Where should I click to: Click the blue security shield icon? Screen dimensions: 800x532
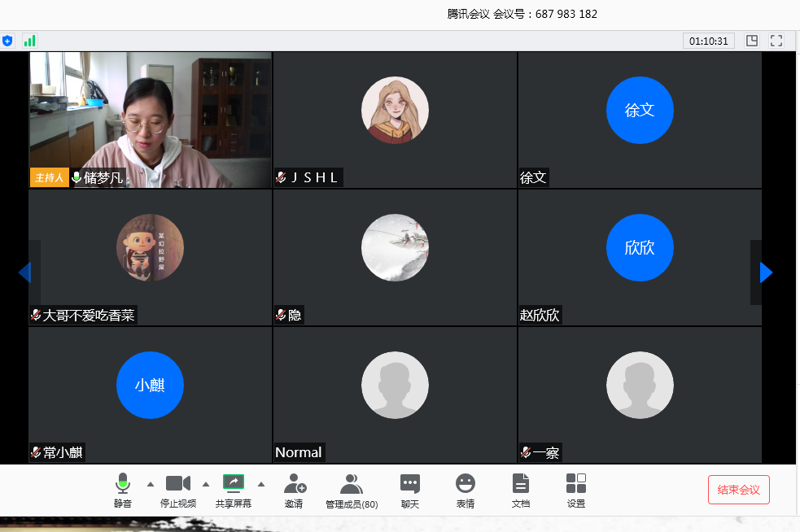(7, 41)
